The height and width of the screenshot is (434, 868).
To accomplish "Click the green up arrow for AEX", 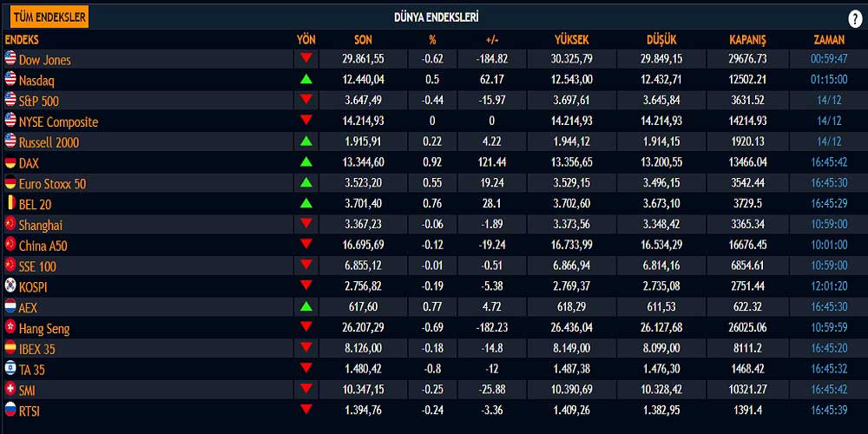I will pyautogui.click(x=306, y=306).
